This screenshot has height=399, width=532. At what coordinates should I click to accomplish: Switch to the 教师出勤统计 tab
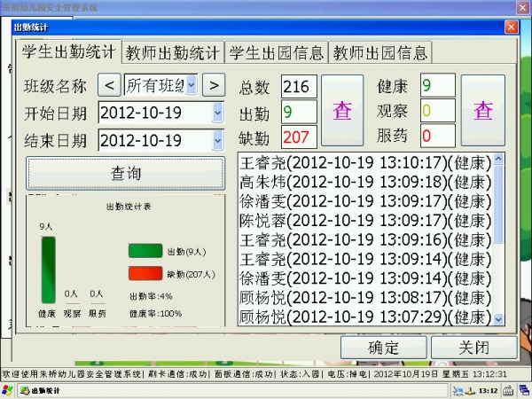[173, 51]
